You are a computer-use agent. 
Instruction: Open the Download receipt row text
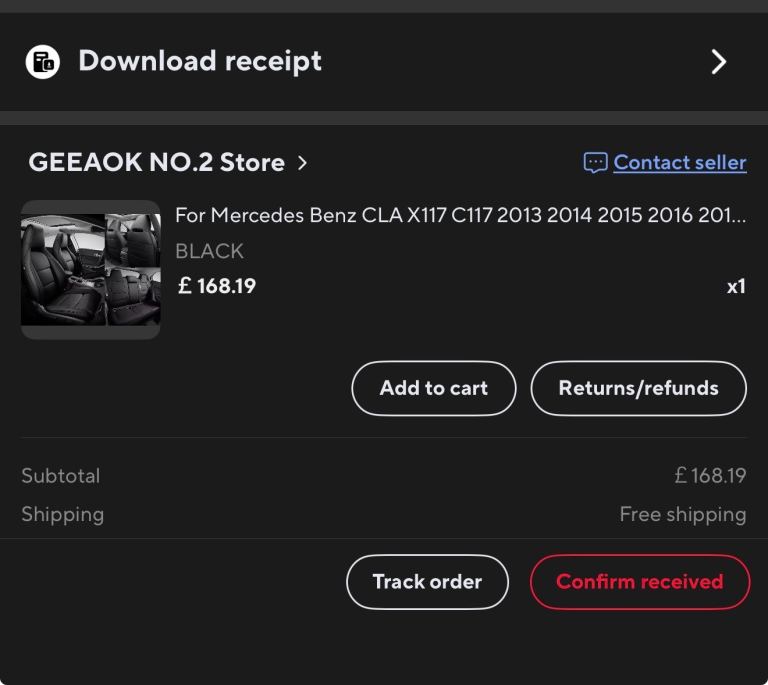coord(200,61)
